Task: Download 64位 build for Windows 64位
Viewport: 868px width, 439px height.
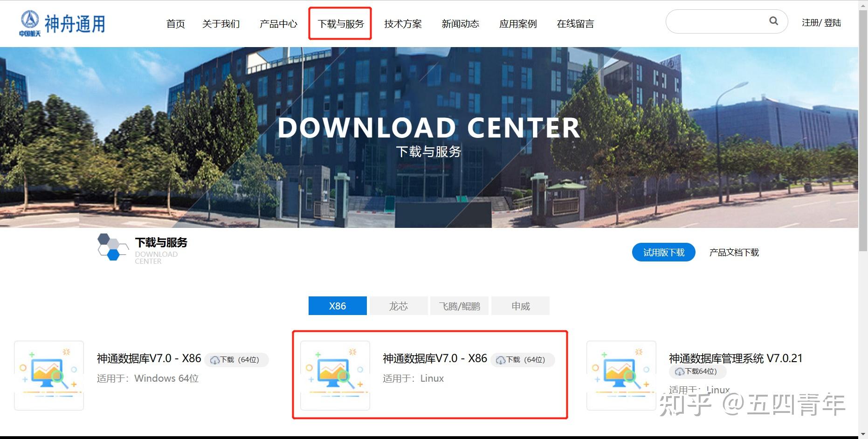Action: coord(236,360)
